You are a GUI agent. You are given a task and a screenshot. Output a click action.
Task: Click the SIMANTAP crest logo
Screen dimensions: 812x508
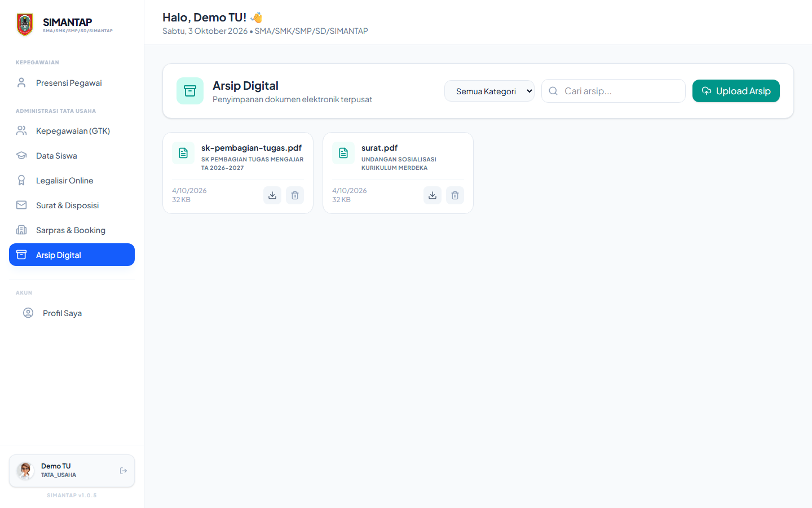[25, 25]
